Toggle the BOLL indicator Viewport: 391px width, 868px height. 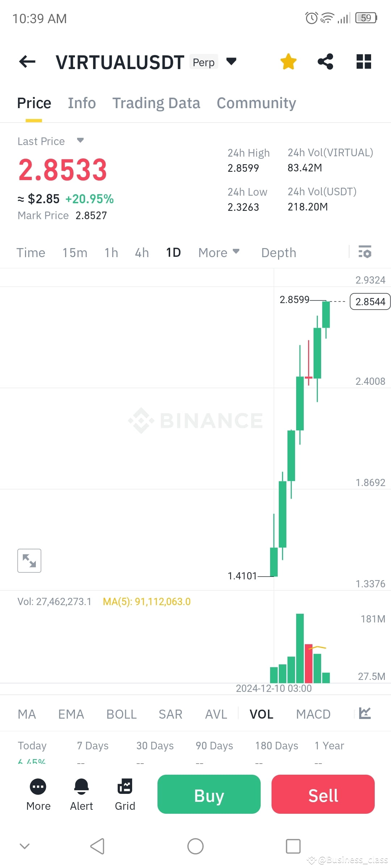(121, 713)
